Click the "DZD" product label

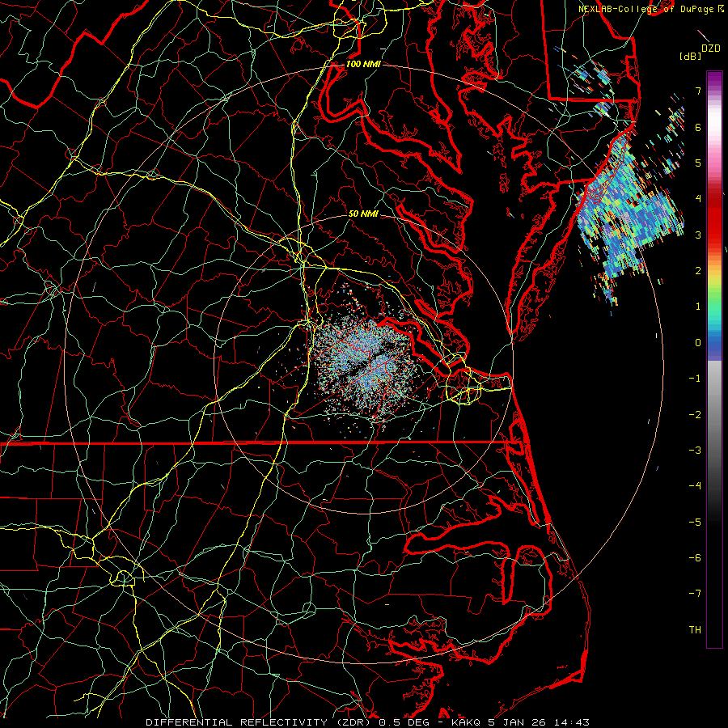coord(711,49)
